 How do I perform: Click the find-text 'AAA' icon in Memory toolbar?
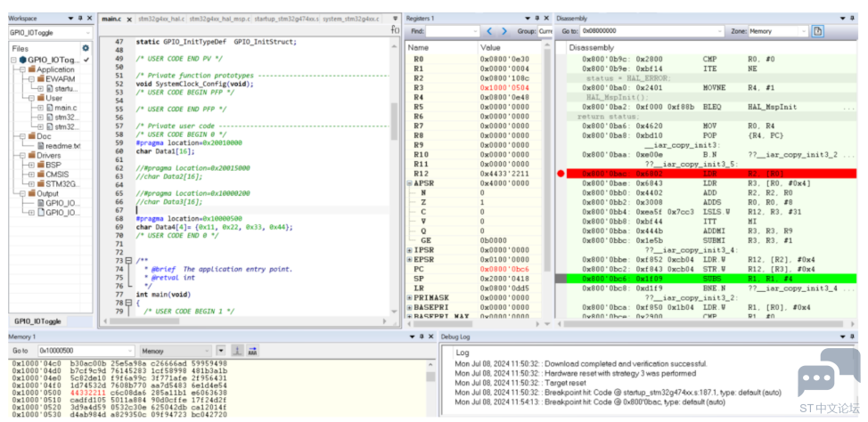pyautogui.click(x=253, y=351)
